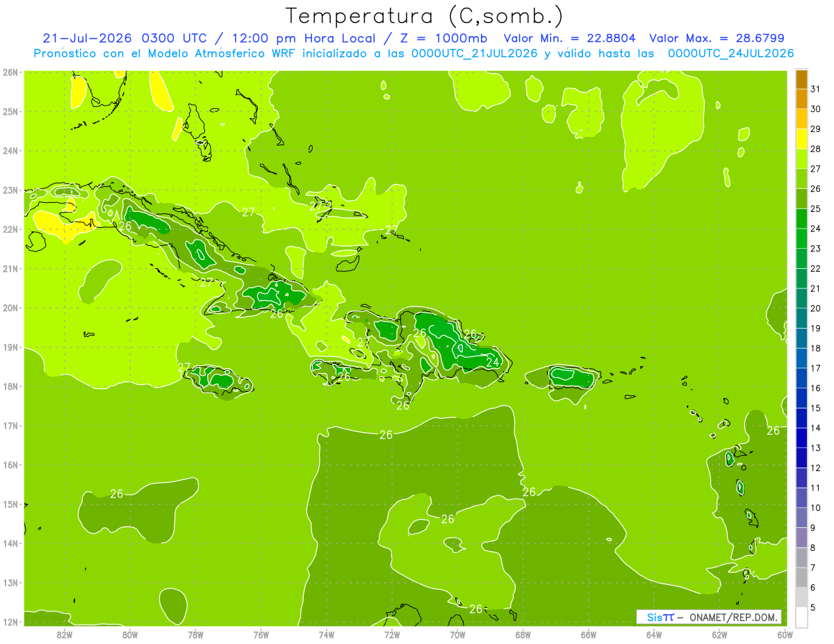Click the dark blue legend band between 13 and 14

[801, 438]
